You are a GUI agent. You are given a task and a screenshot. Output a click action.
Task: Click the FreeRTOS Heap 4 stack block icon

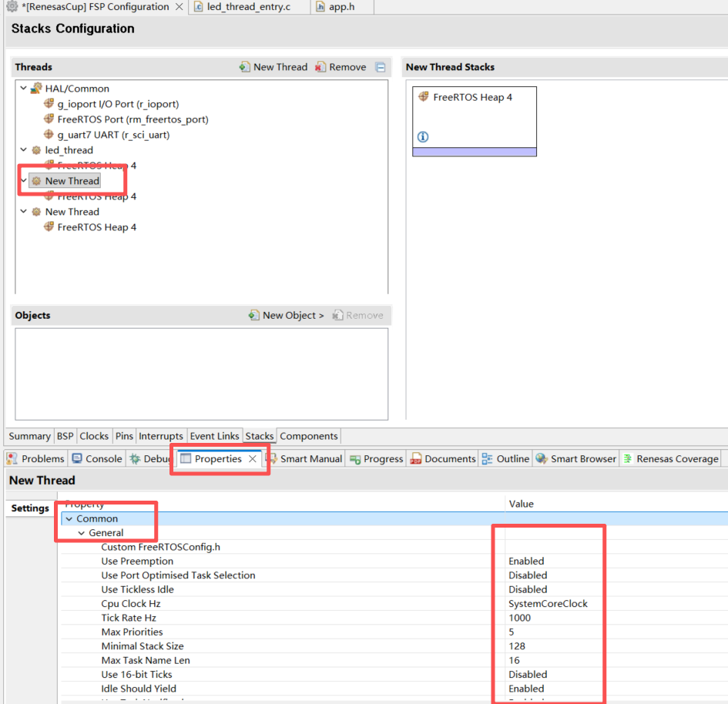424,96
